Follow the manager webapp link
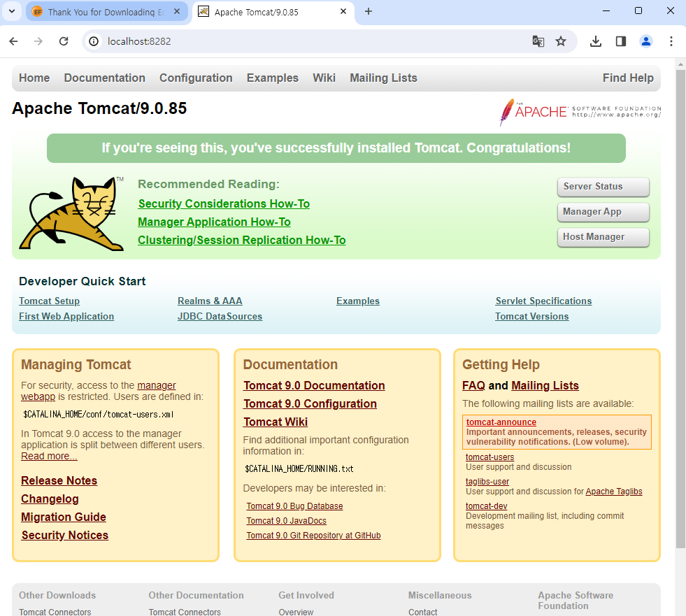The image size is (686, 616). [157, 385]
